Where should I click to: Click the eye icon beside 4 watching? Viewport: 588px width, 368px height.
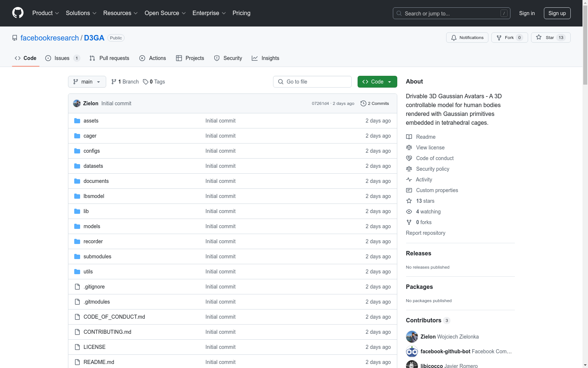[x=409, y=212]
